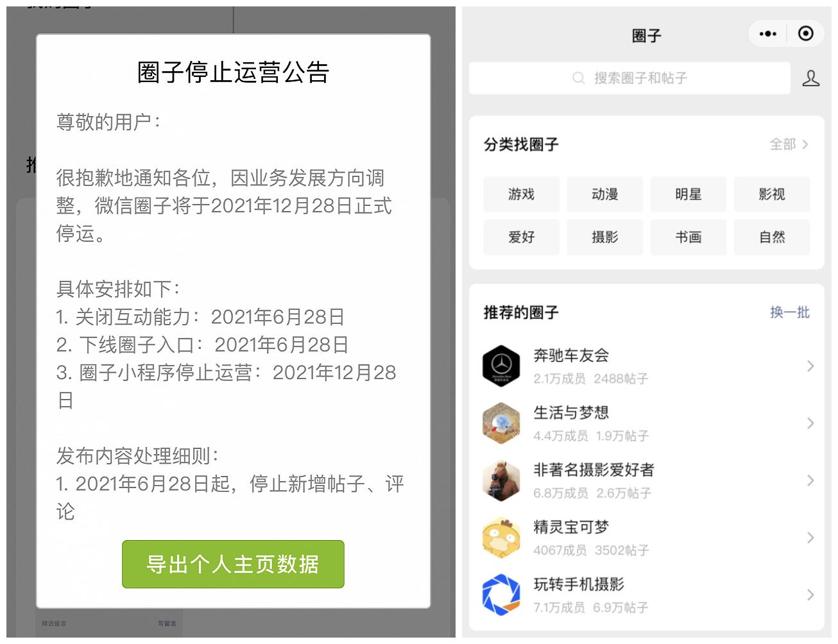Click the 具体安排如下 line in notice
This screenshot has width=838, height=644.
118,289
